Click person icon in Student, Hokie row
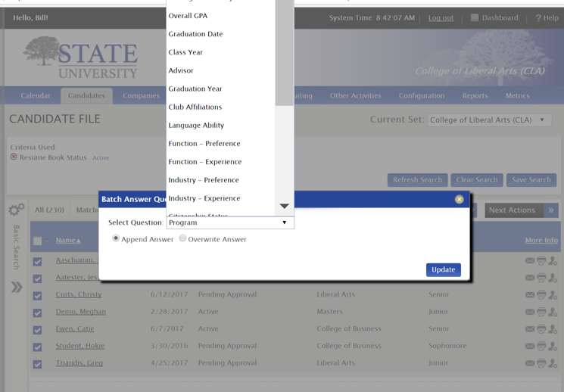Viewport: 564px width, 392px height. [x=553, y=346]
